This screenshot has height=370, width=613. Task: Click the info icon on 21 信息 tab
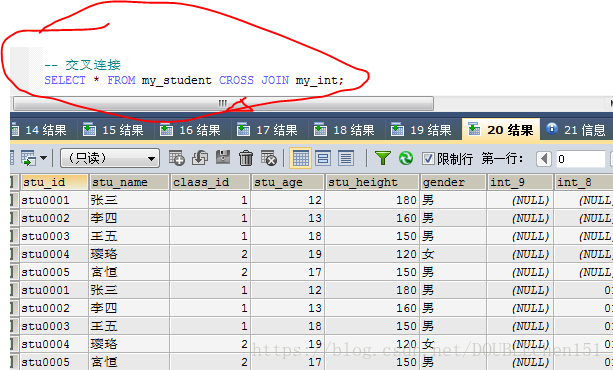coord(552,128)
